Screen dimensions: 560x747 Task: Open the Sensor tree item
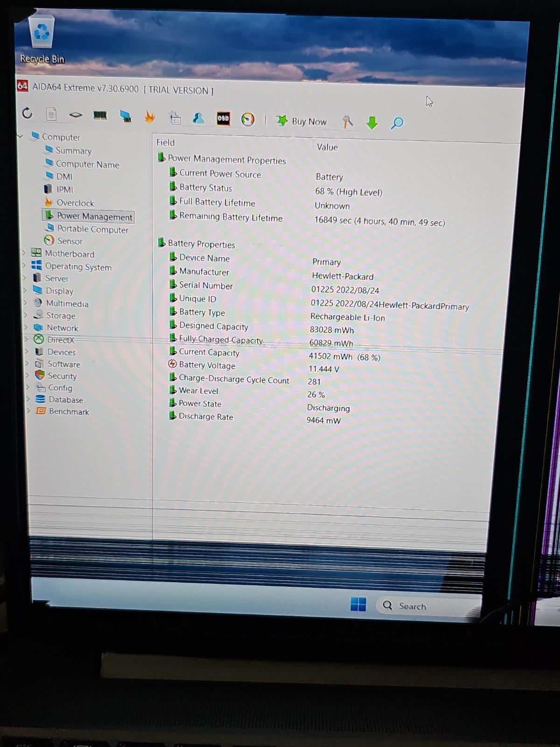coord(70,241)
